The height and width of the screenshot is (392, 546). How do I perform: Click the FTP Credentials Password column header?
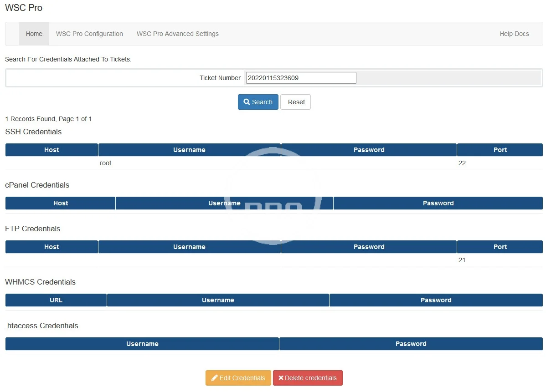pos(369,247)
